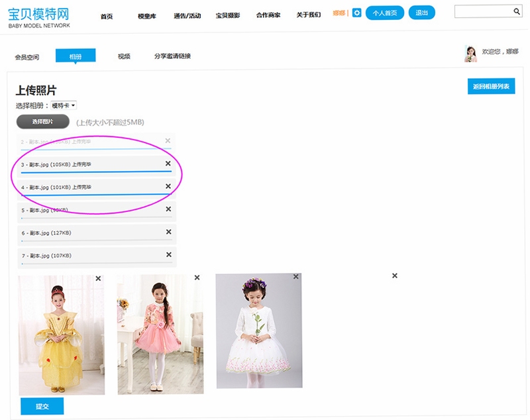Delete the pink dress photo thumbnail
This screenshot has width=530, height=420.
[x=197, y=278]
